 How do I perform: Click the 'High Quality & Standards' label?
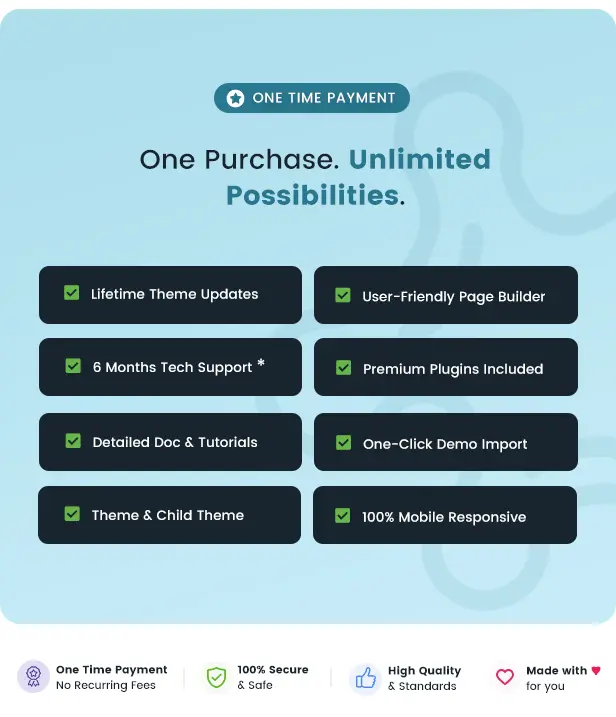click(424, 678)
